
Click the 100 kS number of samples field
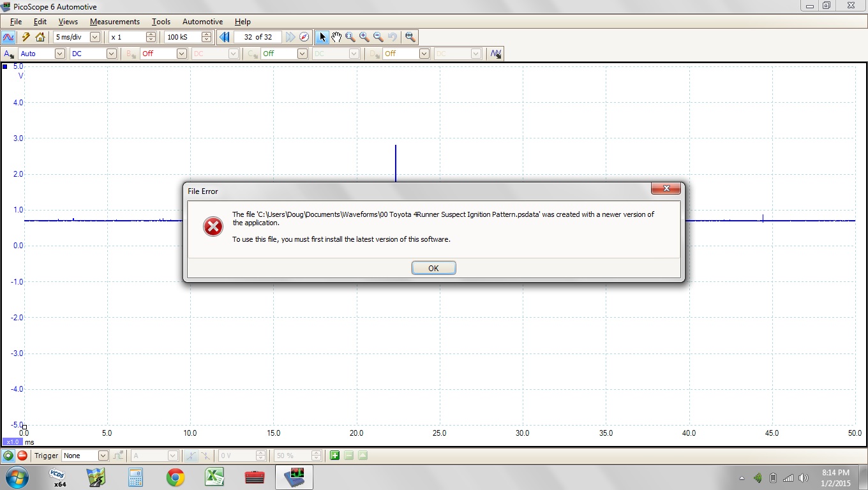183,37
